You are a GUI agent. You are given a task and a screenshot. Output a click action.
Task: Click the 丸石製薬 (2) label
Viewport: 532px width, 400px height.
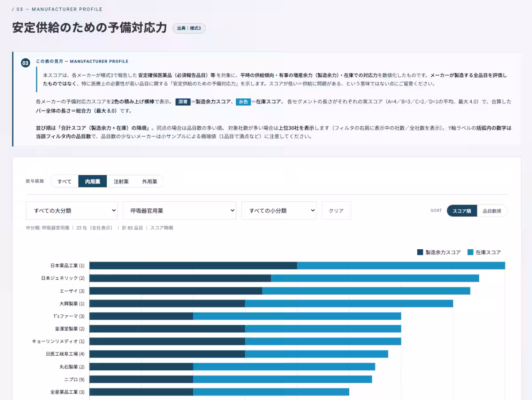click(x=72, y=367)
